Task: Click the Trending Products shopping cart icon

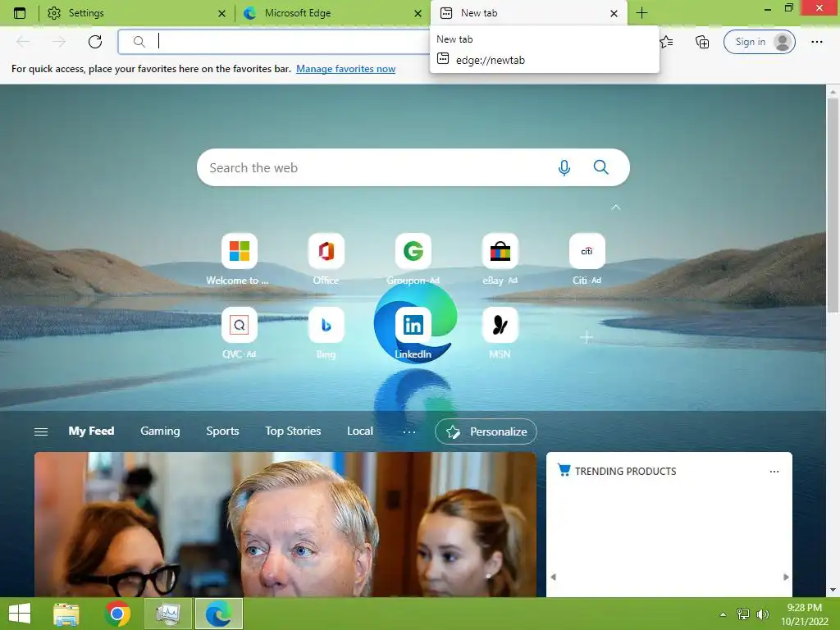Action: click(x=564, y=470)
